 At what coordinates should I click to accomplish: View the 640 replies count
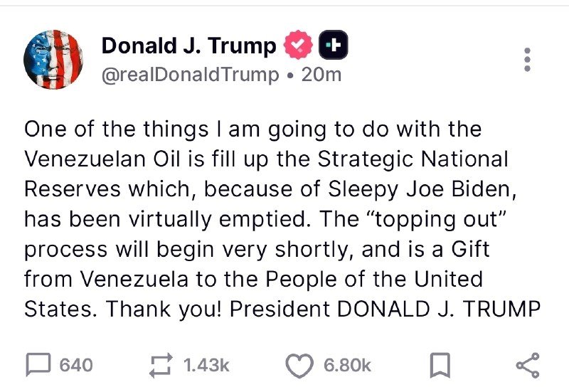pyautogui.click(x=76, y=365)
